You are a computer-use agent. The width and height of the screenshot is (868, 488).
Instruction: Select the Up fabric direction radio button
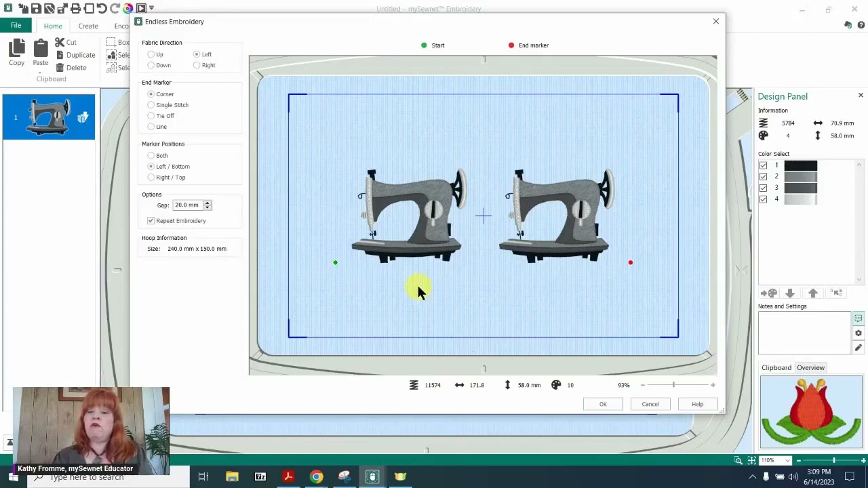151,54
